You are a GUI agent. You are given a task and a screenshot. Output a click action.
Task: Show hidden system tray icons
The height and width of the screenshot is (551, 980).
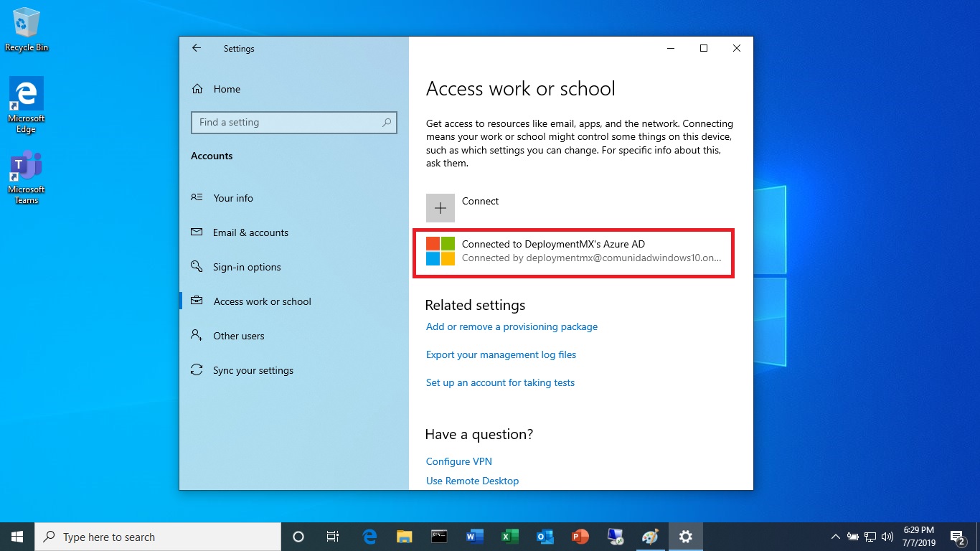point(835,537)
